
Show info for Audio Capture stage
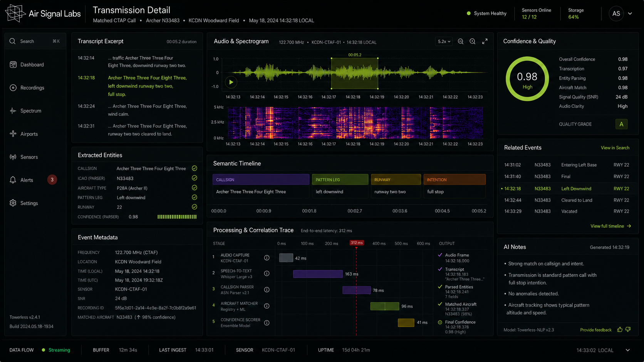(x=267, y=258)
